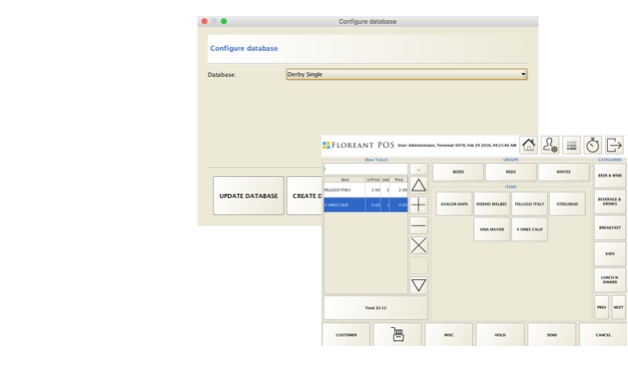628x373 pixels.
Task: Click the SEND button
Action: coord(552,335)
